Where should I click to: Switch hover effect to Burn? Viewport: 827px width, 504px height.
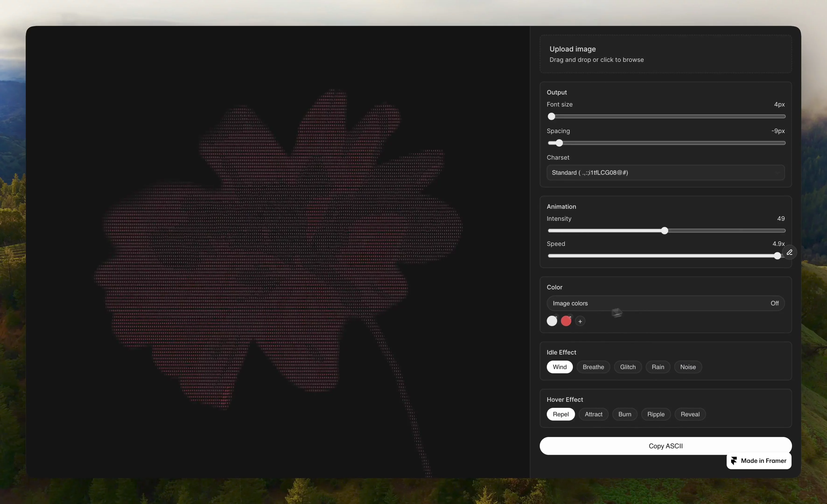click(625, 414)
